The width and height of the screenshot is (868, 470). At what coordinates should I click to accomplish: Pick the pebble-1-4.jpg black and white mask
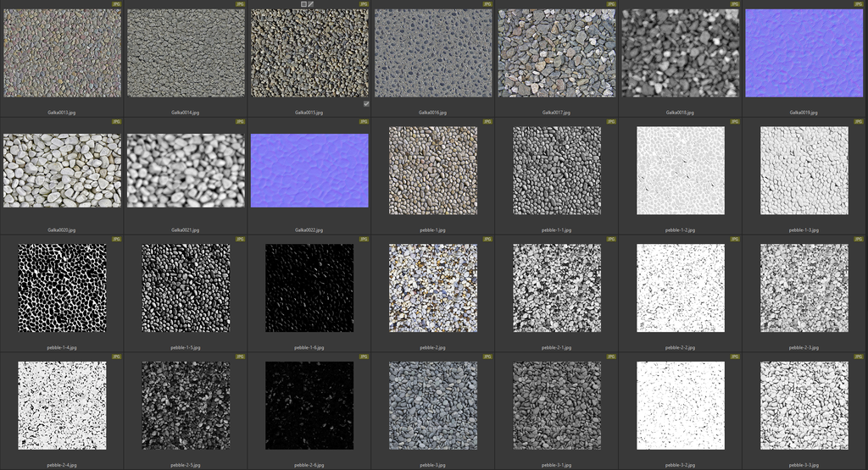coord(62,288)
